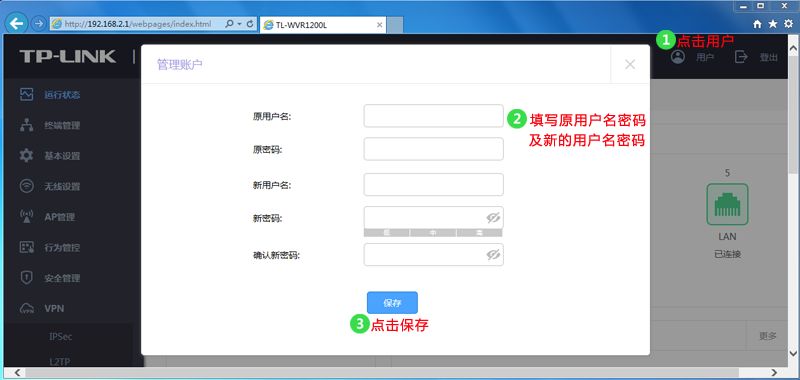Click the TP-LINK logo
800x380 pixels.
pyautogui.click(x=68, y=57)
